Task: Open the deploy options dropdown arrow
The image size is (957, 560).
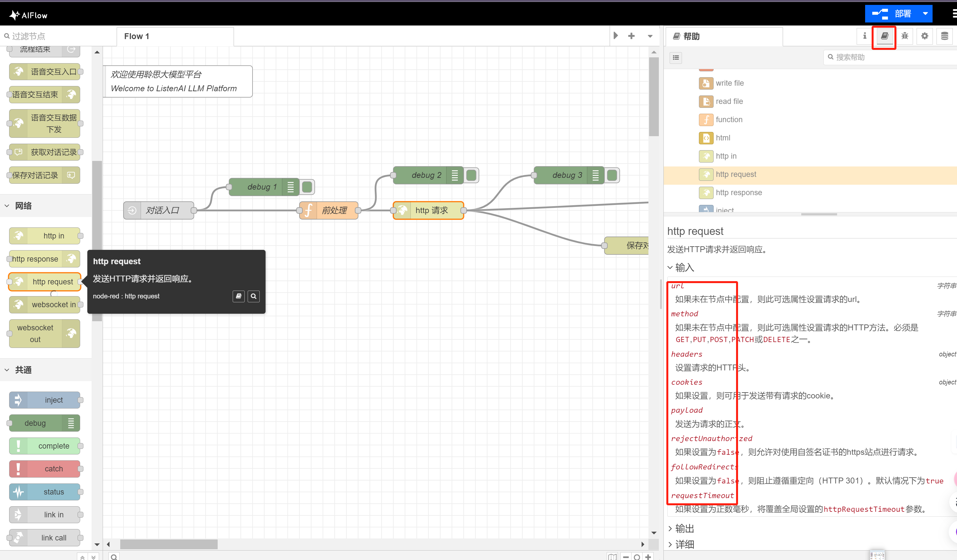Action: point(925,14)
